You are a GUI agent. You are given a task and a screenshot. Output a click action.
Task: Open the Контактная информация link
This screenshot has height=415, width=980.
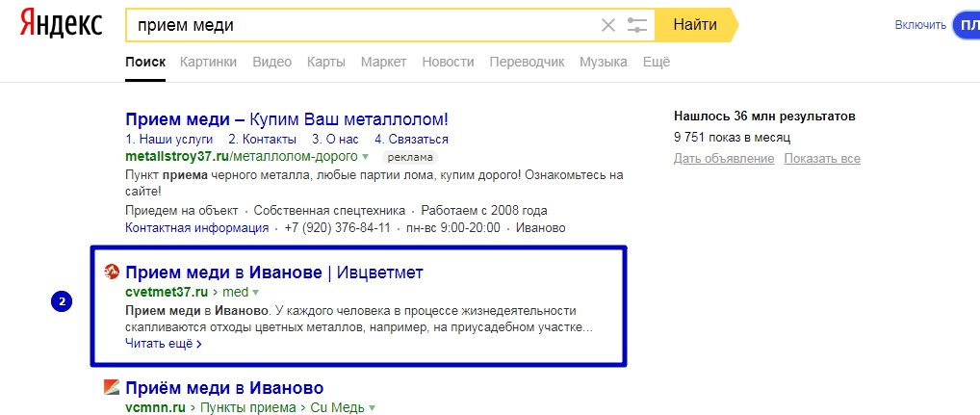[197, 227]
